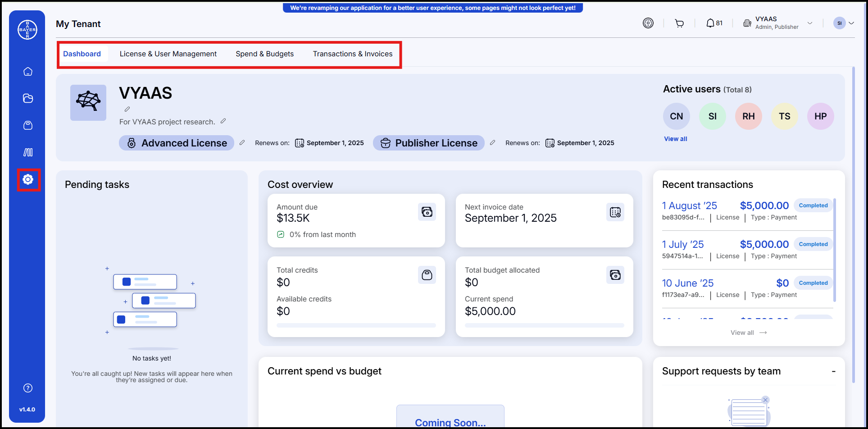This screenshot has width=868, height=429.
Task: Click the target support icon in the header
Action: (648, 23)
